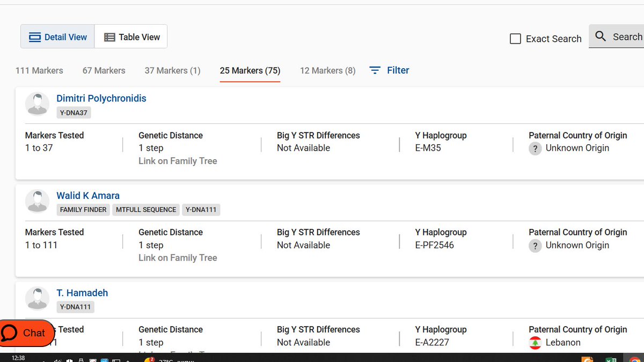The height and width of the screenshot is (362, 644).
Task: Click Y-DNA37 badge under Dimitri Polychronidis
Action: [x=74, y=113]
